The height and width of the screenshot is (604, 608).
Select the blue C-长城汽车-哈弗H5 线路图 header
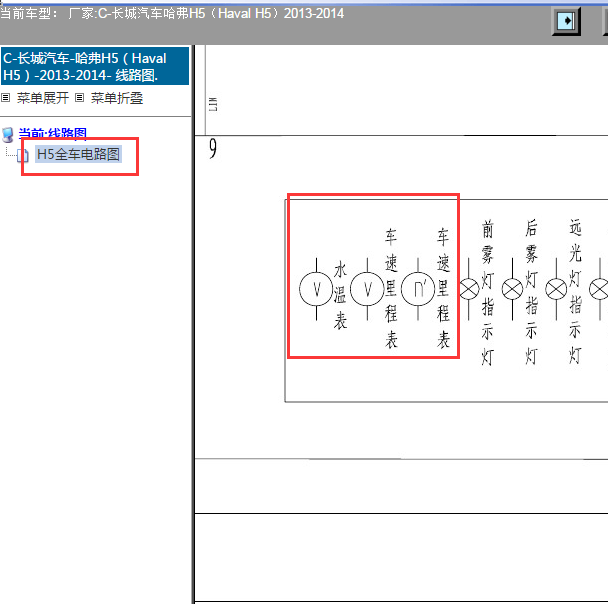click(x=95, y=66)
